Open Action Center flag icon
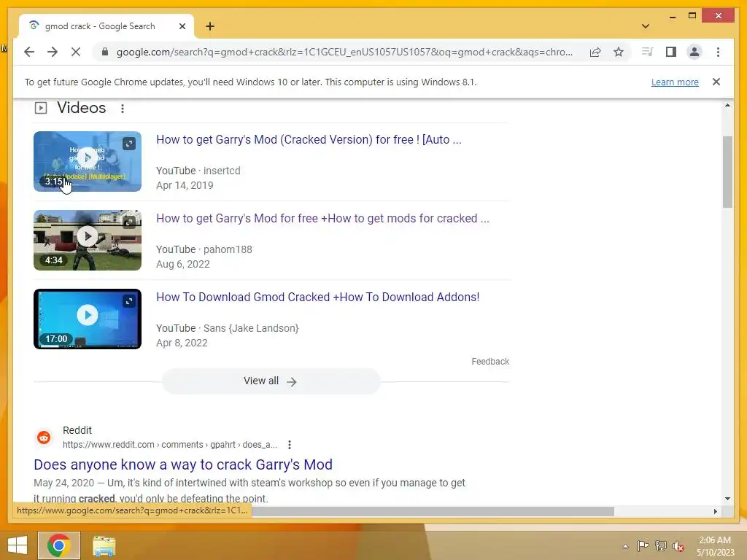This screenshot has height=560, width=747. (x=643, y=546)
